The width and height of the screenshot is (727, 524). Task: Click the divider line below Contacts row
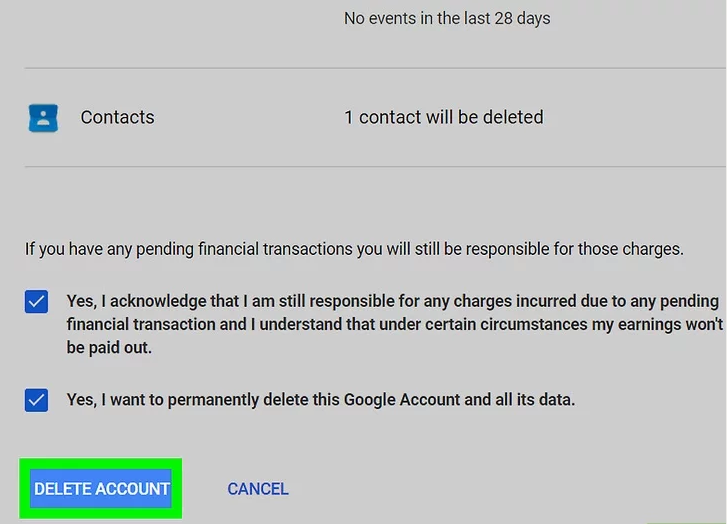coord(375,166)
